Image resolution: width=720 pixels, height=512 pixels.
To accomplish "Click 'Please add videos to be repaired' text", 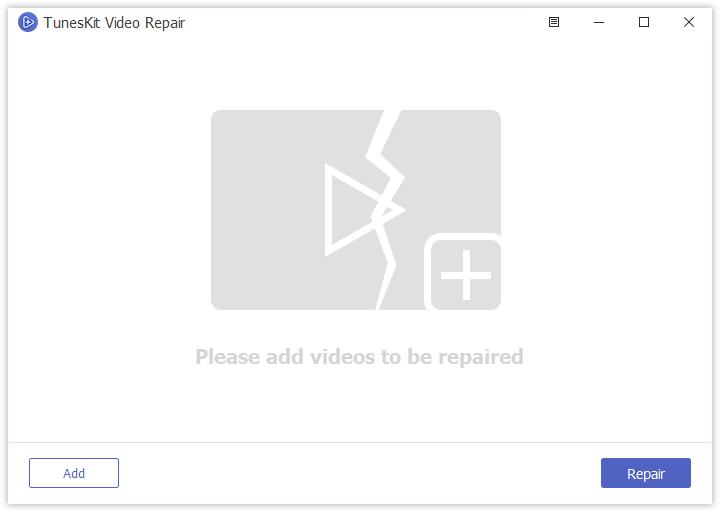I will click(x=360, y=357).
